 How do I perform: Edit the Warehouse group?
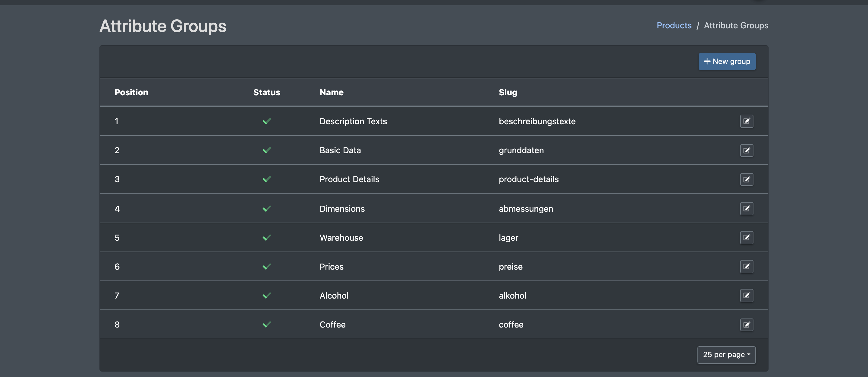(x=746, y=237)
